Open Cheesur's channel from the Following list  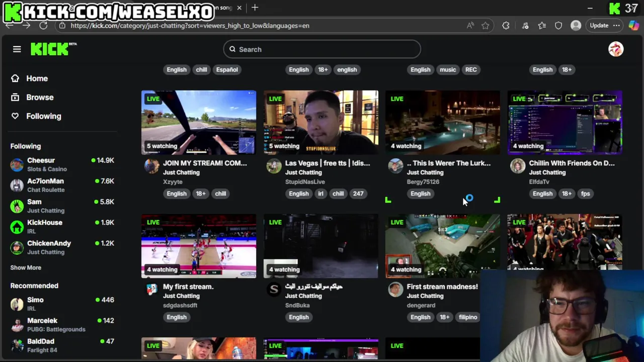[x=62, y=164]
